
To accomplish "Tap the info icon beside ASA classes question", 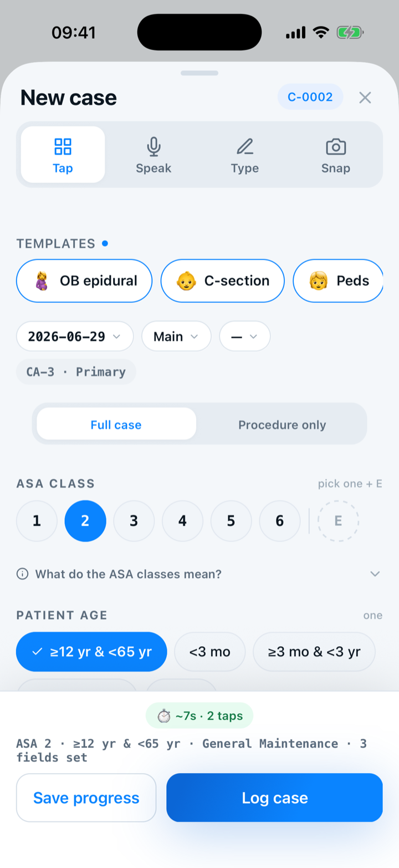I will 23,574.
